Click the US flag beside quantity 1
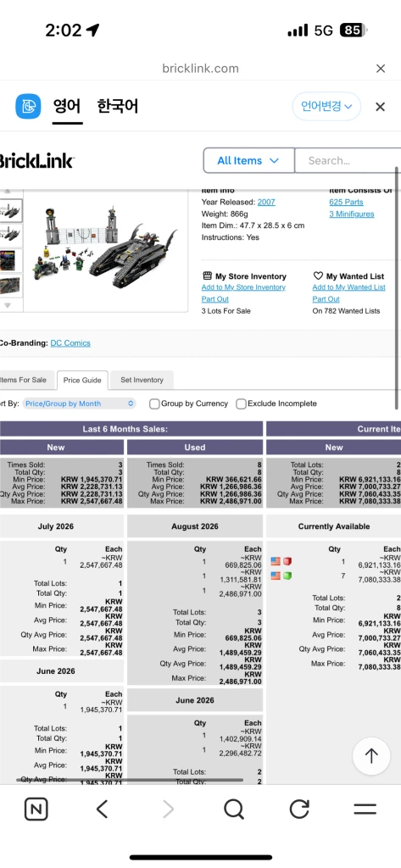This screenshot has width=401, height=868. pos(276,561)
